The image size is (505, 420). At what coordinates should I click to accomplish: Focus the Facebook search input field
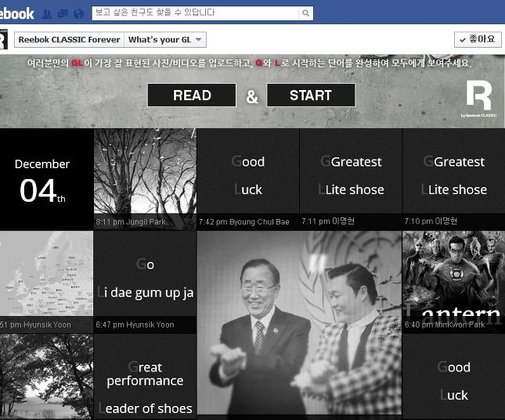196,13
